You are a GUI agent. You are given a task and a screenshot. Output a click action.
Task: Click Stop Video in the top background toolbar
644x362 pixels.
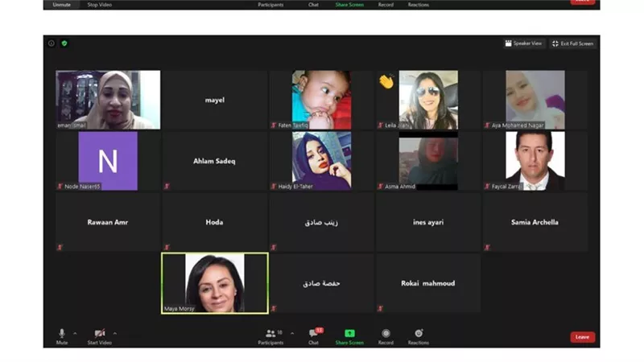(99, 5)
